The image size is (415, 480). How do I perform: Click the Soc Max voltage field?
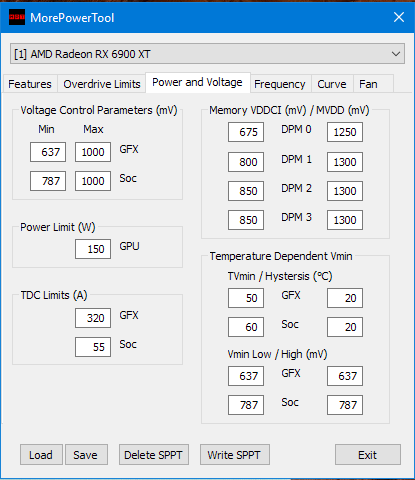tap(93, 181)
